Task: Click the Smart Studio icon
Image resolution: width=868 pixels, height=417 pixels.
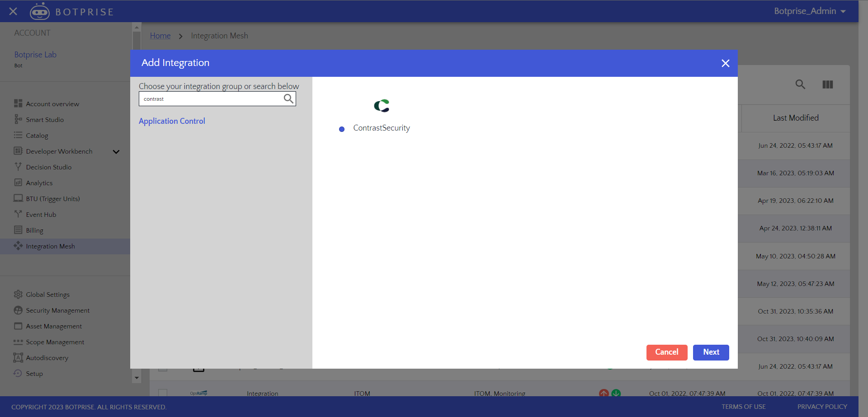Action: tap(18, 119)
